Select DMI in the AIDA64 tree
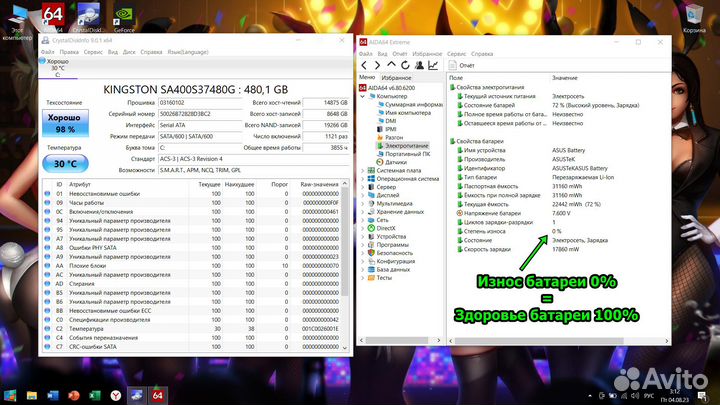Viewport: 720px width, 405px height. tap(387, 121)
